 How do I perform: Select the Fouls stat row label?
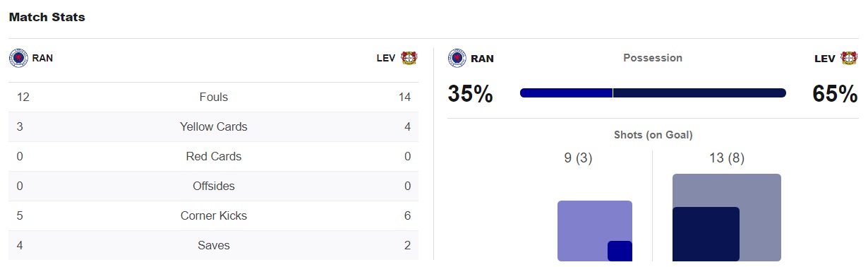[x=214, y=97]
